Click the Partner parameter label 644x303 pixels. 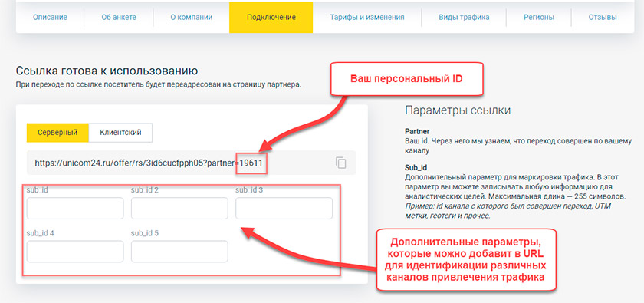[417, 132]
